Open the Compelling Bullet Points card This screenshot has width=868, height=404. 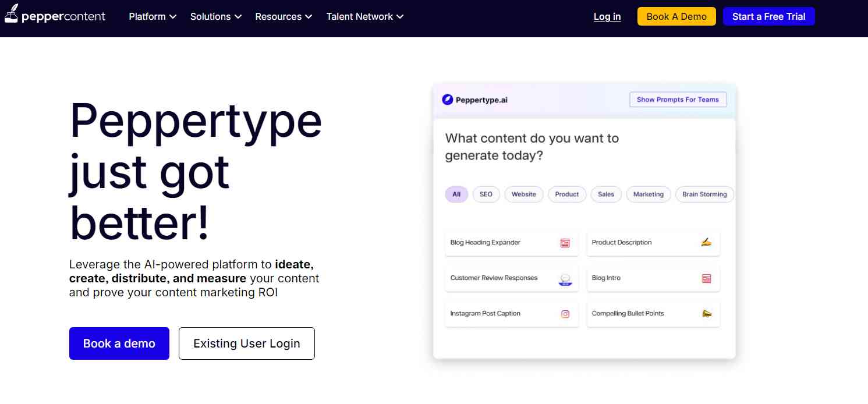pyautogui.click(x=653, y=314)
